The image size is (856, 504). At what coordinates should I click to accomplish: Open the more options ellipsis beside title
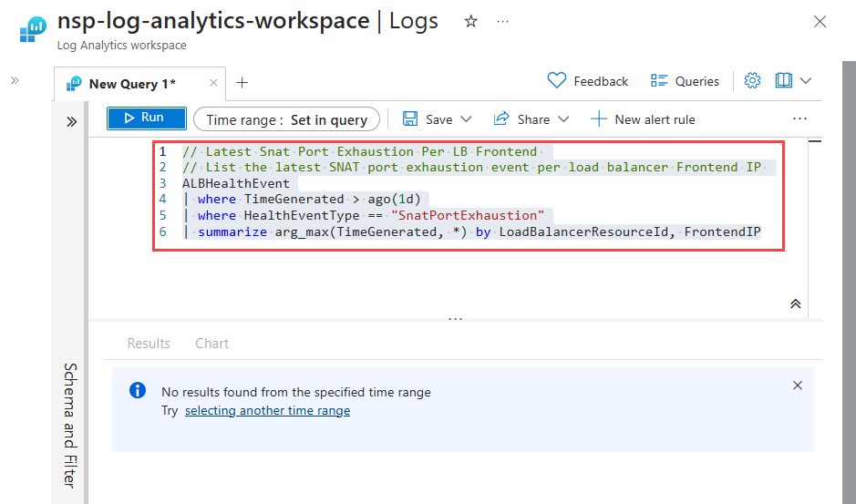coord(502,22)
